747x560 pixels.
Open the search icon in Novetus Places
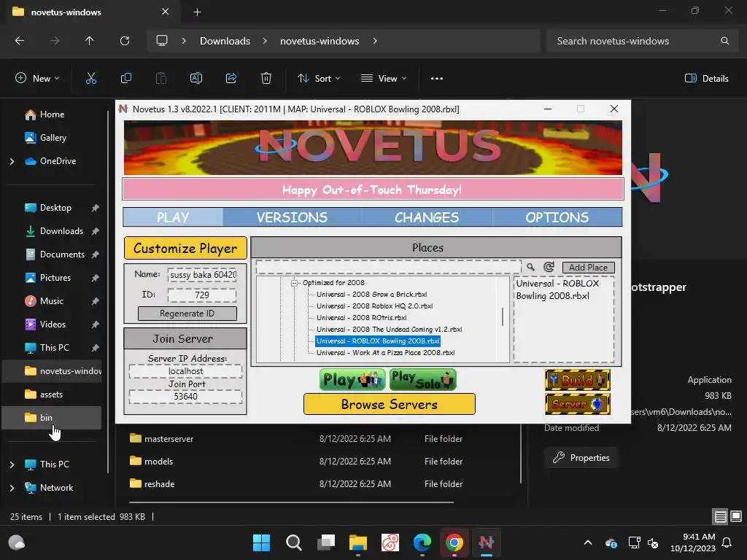tap(530, 267)
